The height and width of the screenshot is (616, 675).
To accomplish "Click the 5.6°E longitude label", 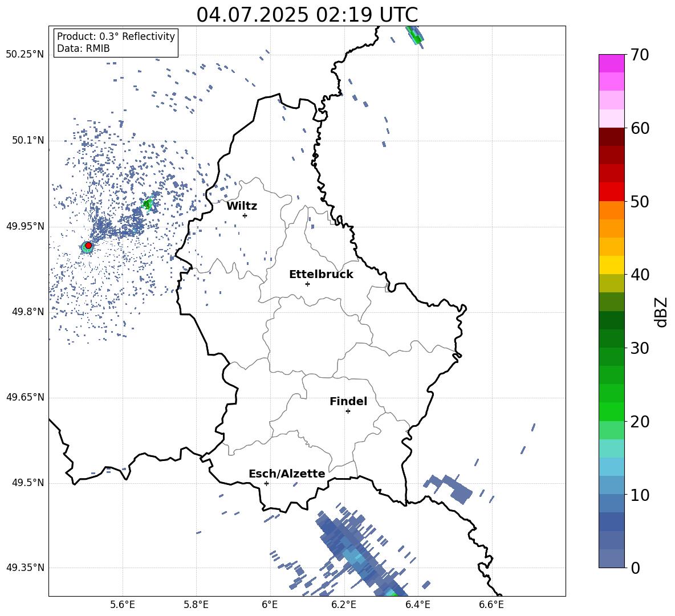I will [122, 605].
